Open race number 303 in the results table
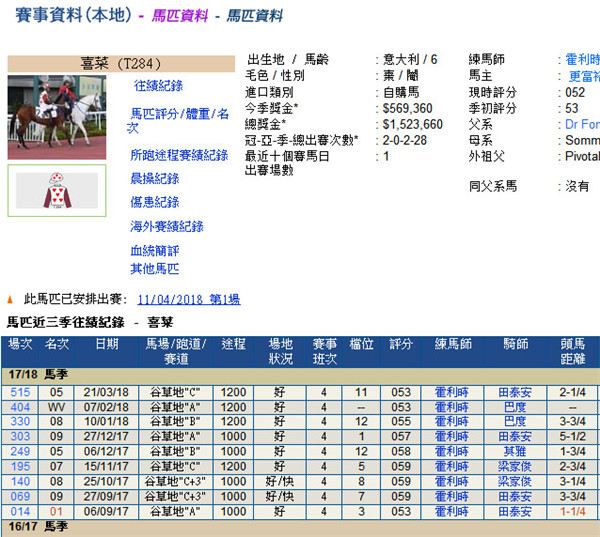600x537 pixels. (20, 437)
